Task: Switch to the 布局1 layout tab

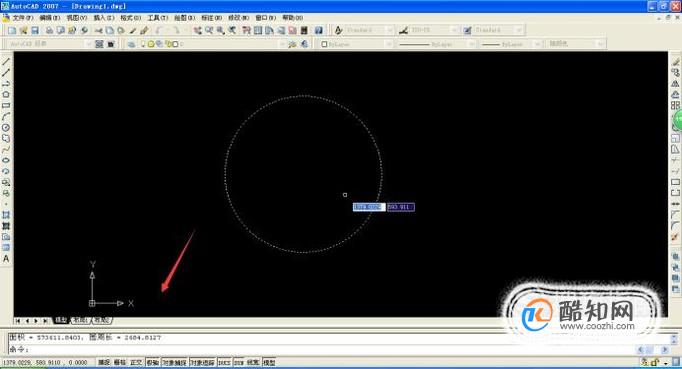Action: (80, 320)
